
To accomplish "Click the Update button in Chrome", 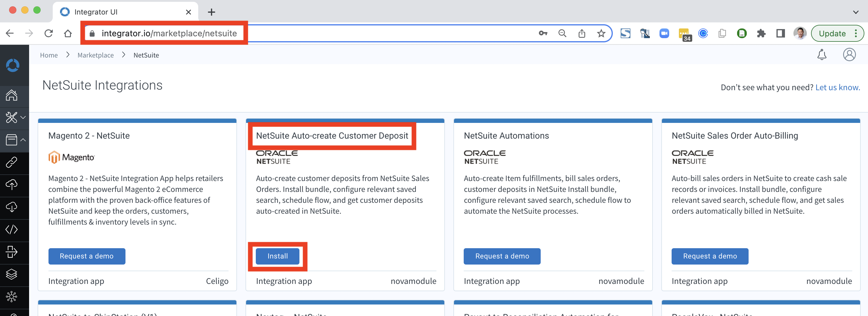I will 832,33.
